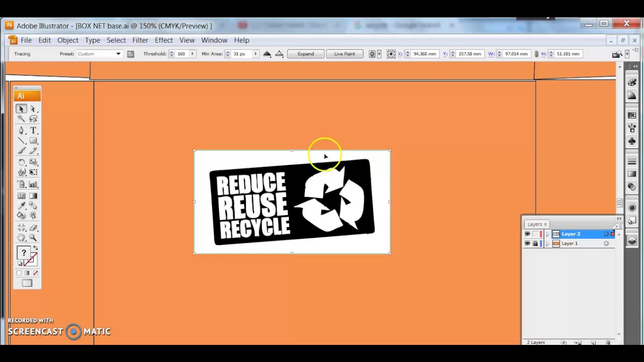Select the Blend tool
The image size is (644, 362).
33,206
